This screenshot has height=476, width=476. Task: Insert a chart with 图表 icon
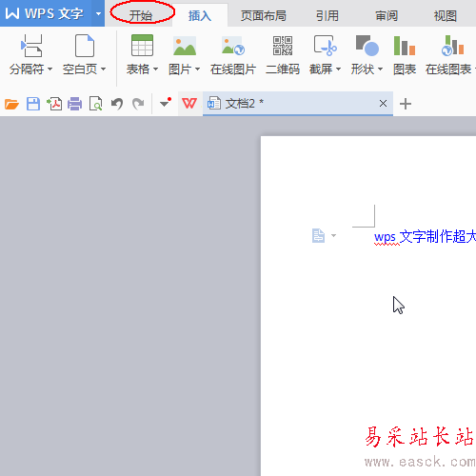coord(405,46)
